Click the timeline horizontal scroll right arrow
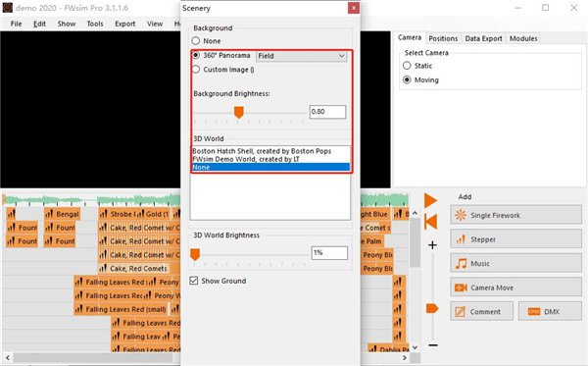 coord(404,357)
